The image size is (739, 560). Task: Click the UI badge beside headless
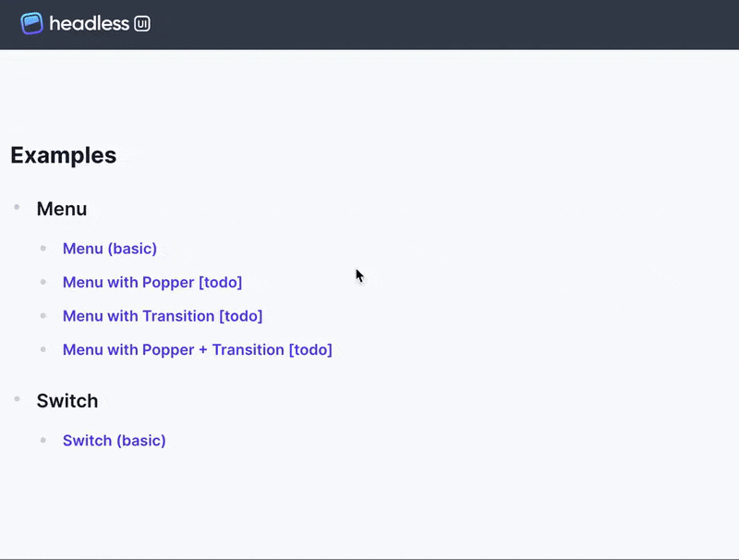(x=142, y=24)
